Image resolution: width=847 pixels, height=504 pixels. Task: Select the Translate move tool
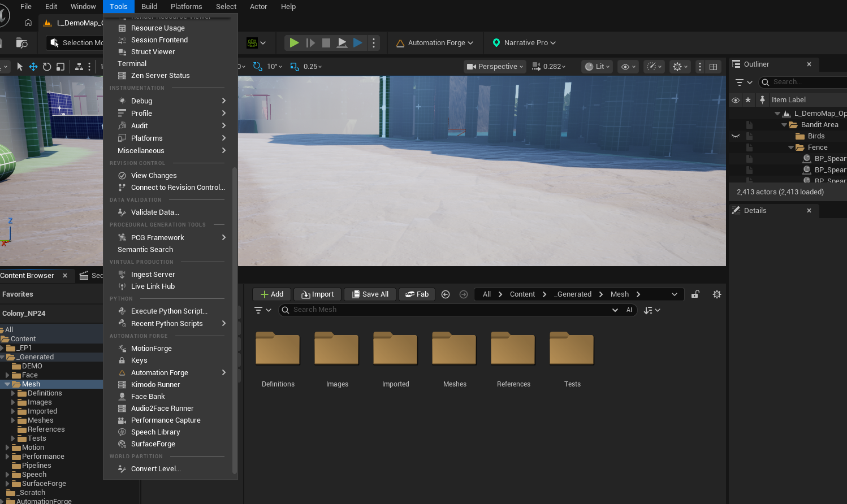pos(33,66)
